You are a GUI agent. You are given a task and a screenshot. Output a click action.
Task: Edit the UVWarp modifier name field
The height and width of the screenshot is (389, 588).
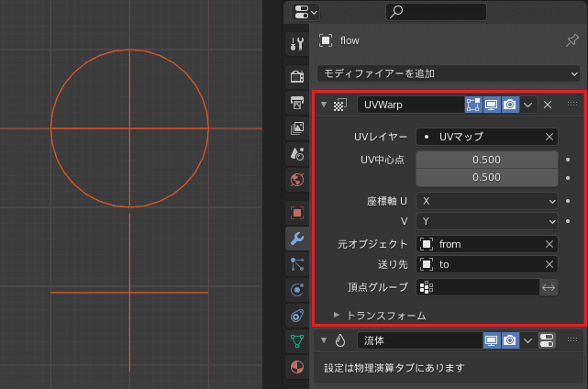click(x=411, y=105)
